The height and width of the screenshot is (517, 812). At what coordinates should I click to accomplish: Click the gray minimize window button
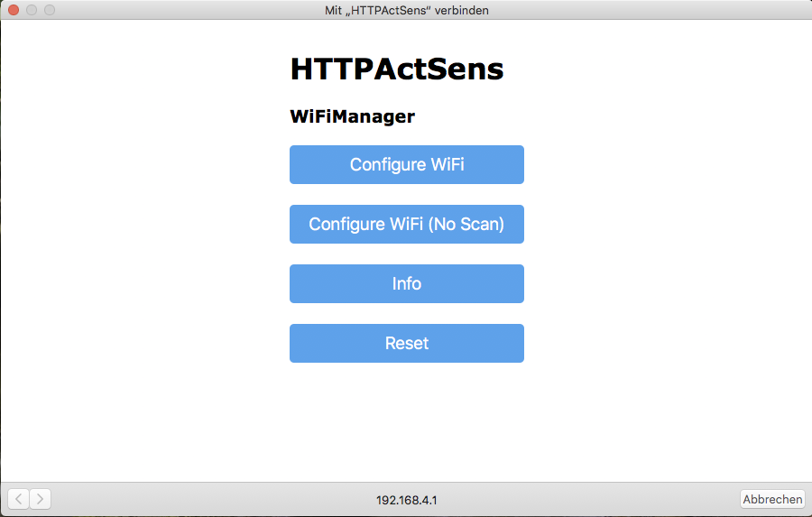(31, 10)
